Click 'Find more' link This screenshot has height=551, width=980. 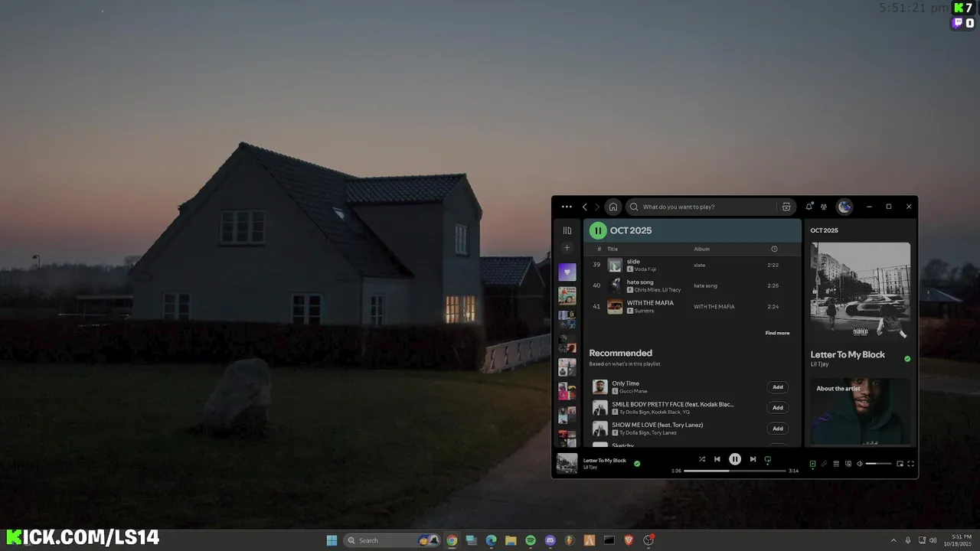pyautogui.click(x=777, y=333)
